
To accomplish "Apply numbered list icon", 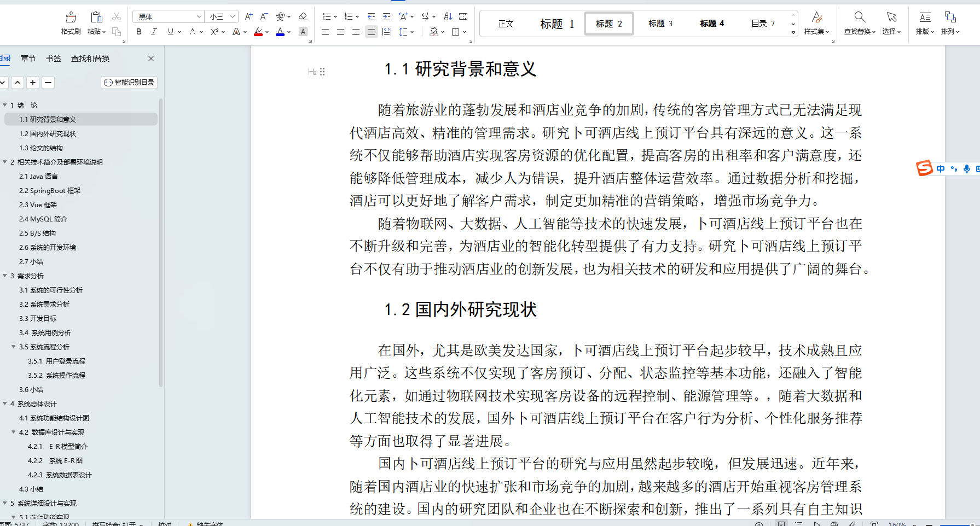I will coord(349,17).
